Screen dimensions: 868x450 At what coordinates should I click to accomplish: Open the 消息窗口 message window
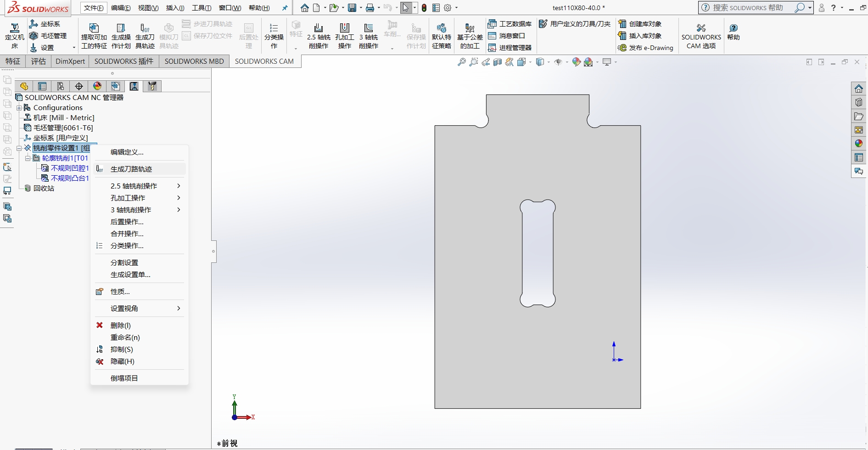point(507,36)
